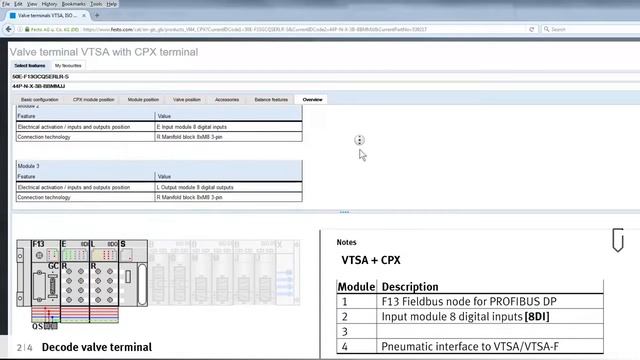Screen dimensions: 640x360
Task: Click the greyed-out valve section of terminal
Action: pyautogui.click(x=224, y=273)
